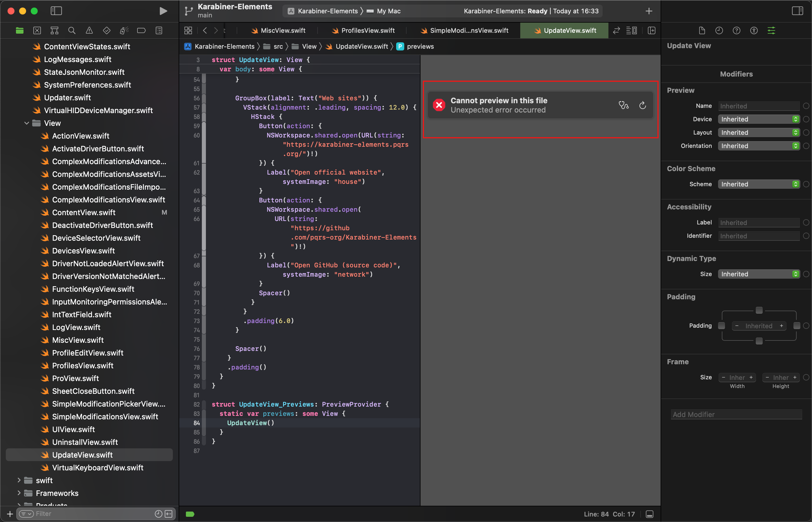The image size is (812, 522).
Task: Open the History inspector clock icon
Action: click(719, 30)
